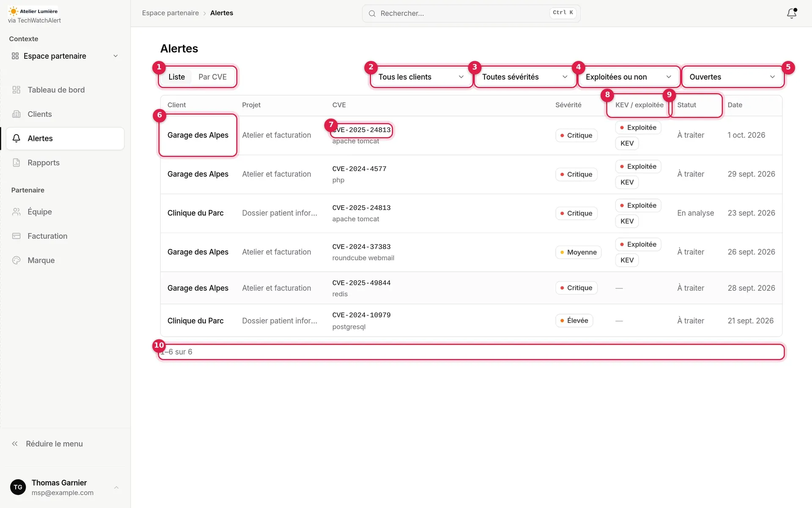
Task: Go to Tableau de bord
Action: pyautogui.click(x=65, y=90)
